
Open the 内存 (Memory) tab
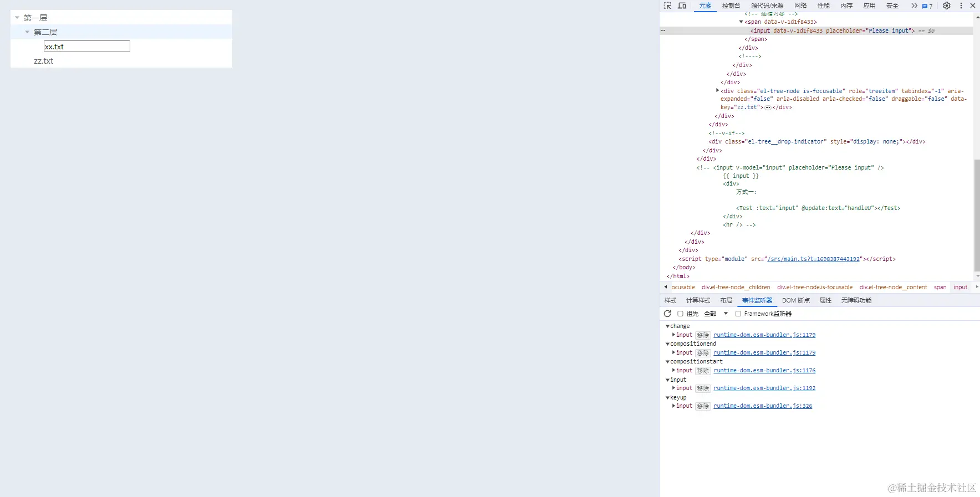pos(846,6)
